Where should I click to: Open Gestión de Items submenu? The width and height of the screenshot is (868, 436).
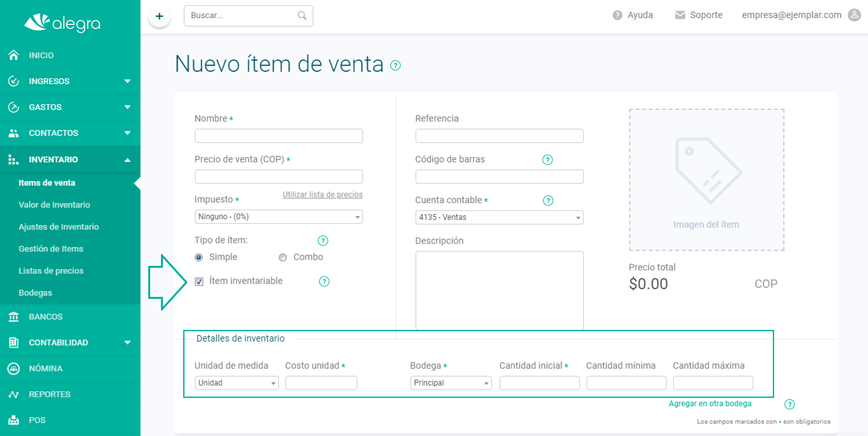(x=51, y=249)
